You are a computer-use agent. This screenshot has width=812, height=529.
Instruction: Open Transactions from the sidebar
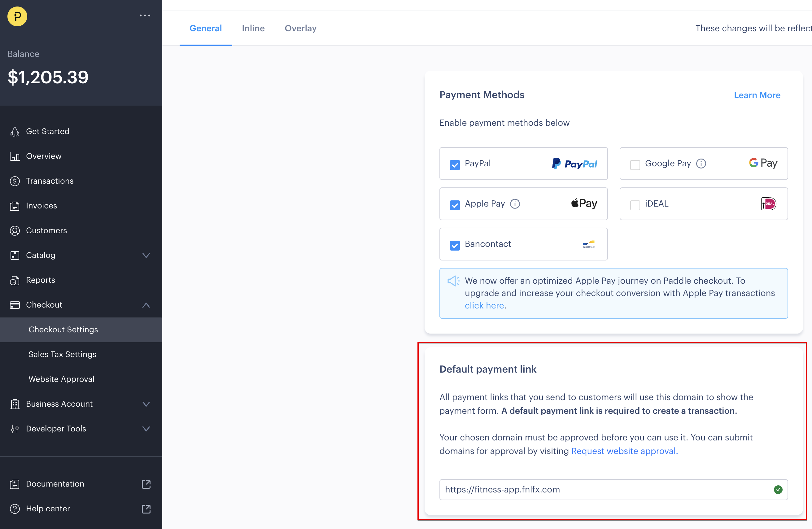[50, 181]
